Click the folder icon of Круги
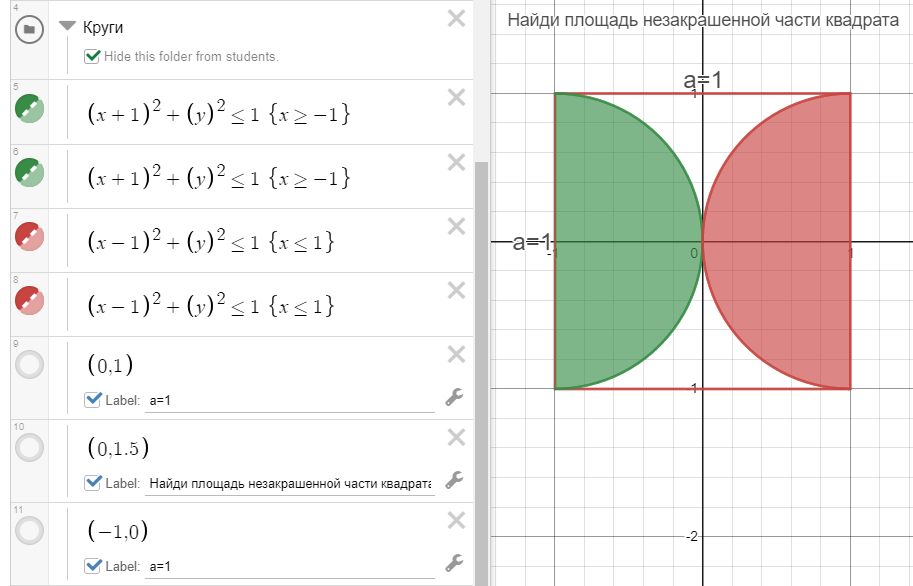This screenshot has height=586, width=913. click(x=29, y=29)
